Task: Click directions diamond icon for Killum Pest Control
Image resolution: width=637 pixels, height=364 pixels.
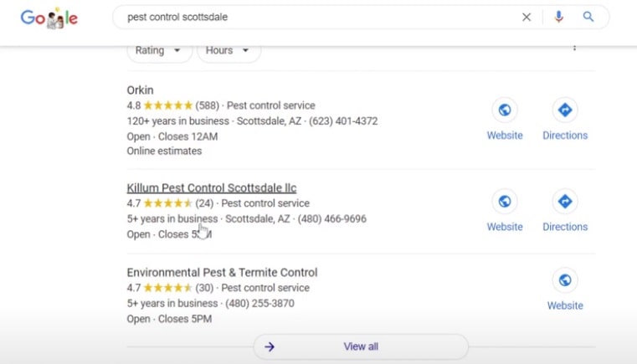Action: click(565, 201)
